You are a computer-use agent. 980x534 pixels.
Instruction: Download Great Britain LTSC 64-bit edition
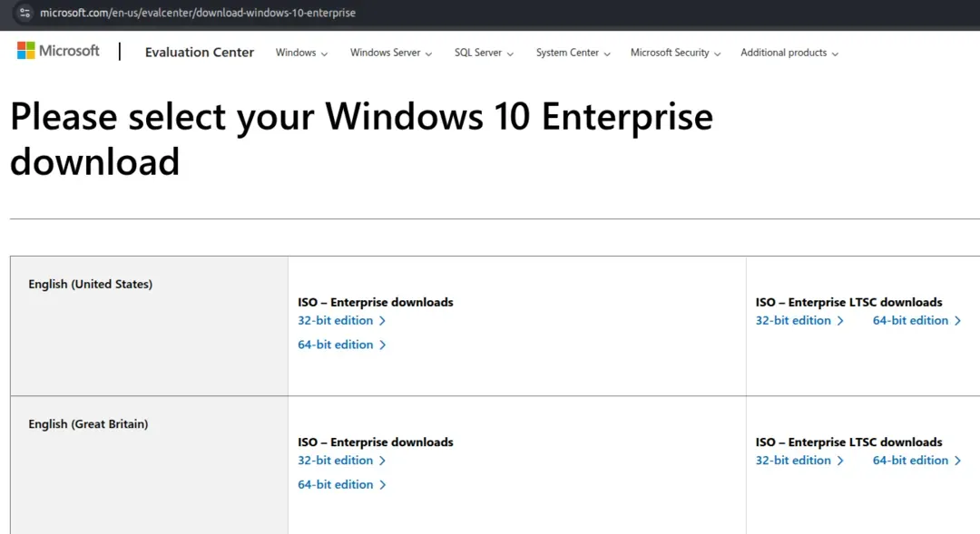tap(916, 461)
